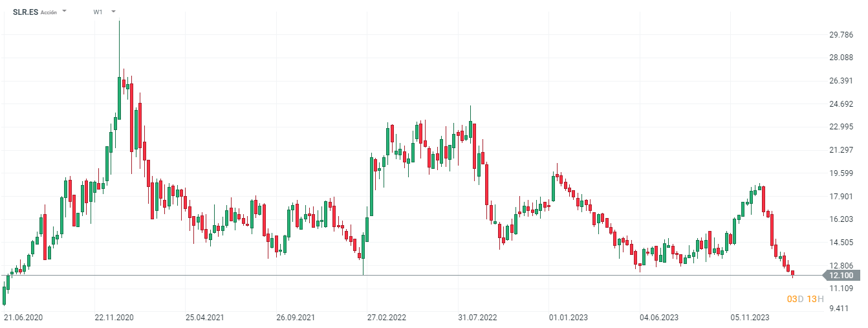
Task: Select the 22.11.2020 date on time axis
Action: 114,318
